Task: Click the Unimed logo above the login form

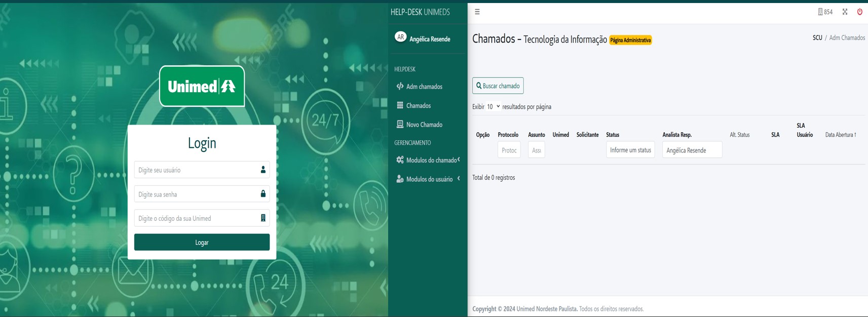Action: tap(202, 86)
